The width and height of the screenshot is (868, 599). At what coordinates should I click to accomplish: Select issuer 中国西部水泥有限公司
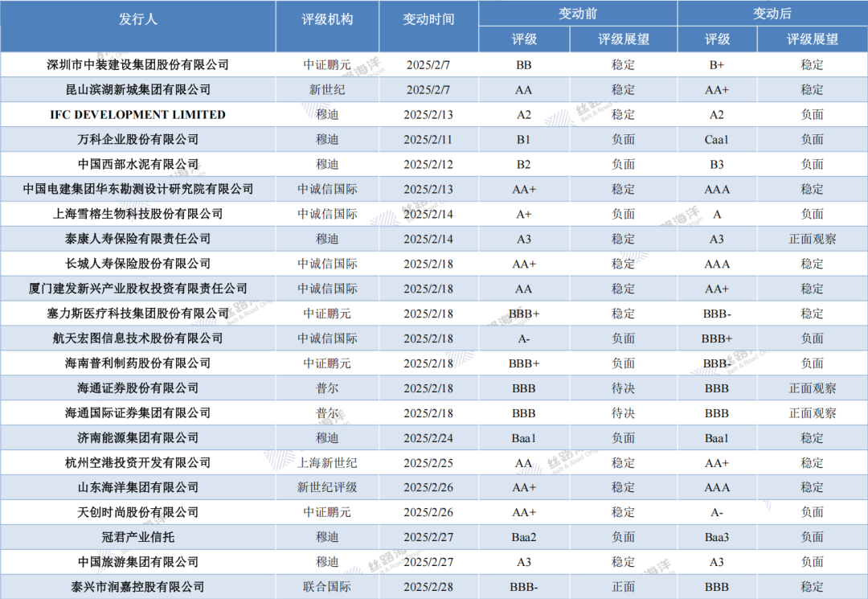pyautogui.click(x=138, y=164)
